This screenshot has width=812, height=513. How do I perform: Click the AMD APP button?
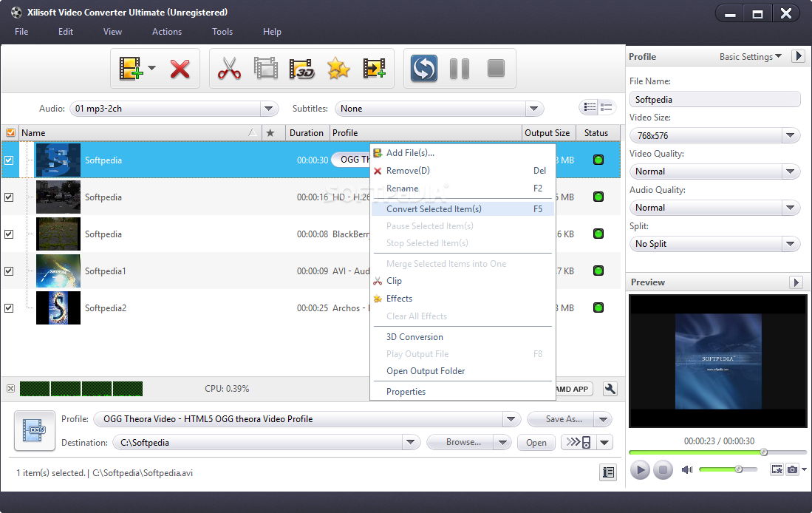(572, 389)
